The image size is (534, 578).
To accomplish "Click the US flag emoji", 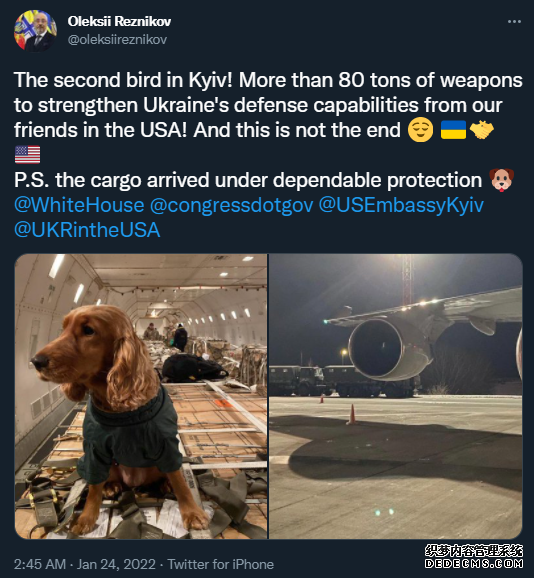I will (x=27, y=155).
